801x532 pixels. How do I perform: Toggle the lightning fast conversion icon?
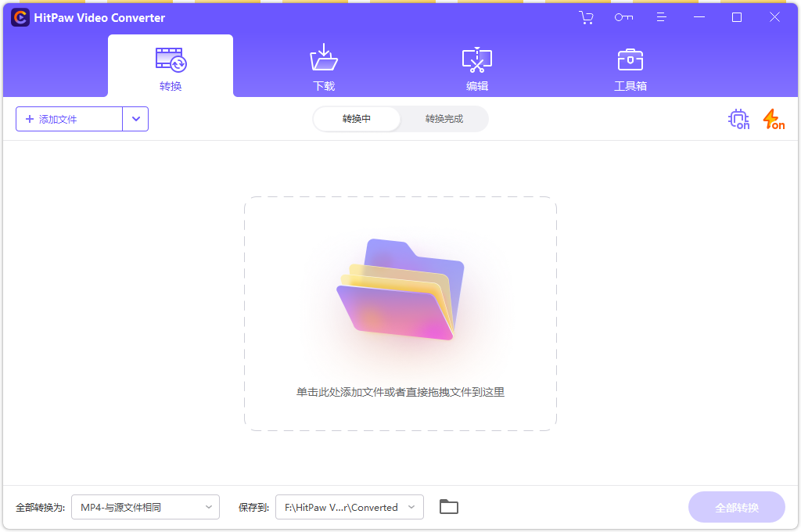click(x=774, y=119)
